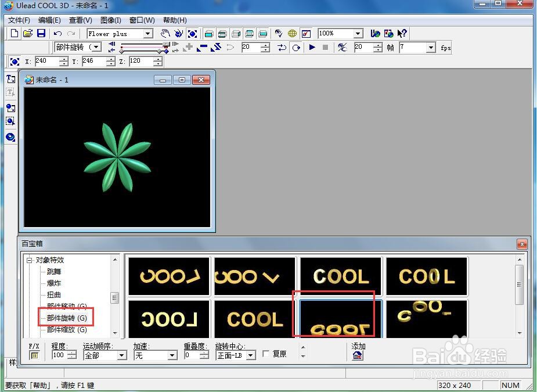Toggle the ping-pong loop mode icon
Image resolution: width=537 pixels, height=392 pixels.
282,47
